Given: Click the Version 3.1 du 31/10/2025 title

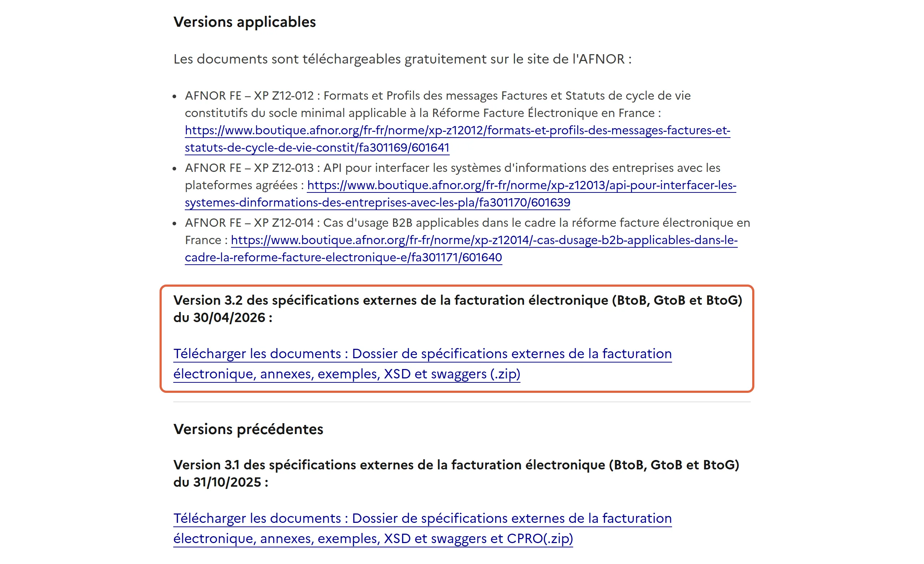Looking at the screenshot, I should coord(456,474).
